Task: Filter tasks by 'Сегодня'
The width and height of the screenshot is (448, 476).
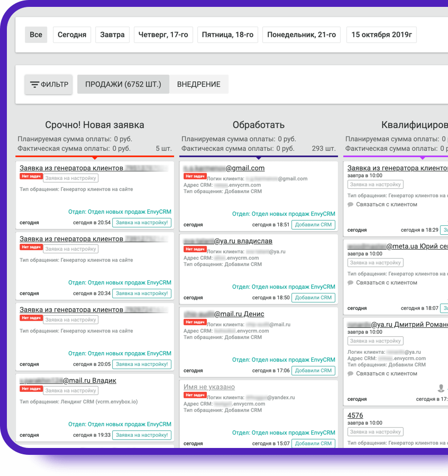Action: [x=72, y=35]
